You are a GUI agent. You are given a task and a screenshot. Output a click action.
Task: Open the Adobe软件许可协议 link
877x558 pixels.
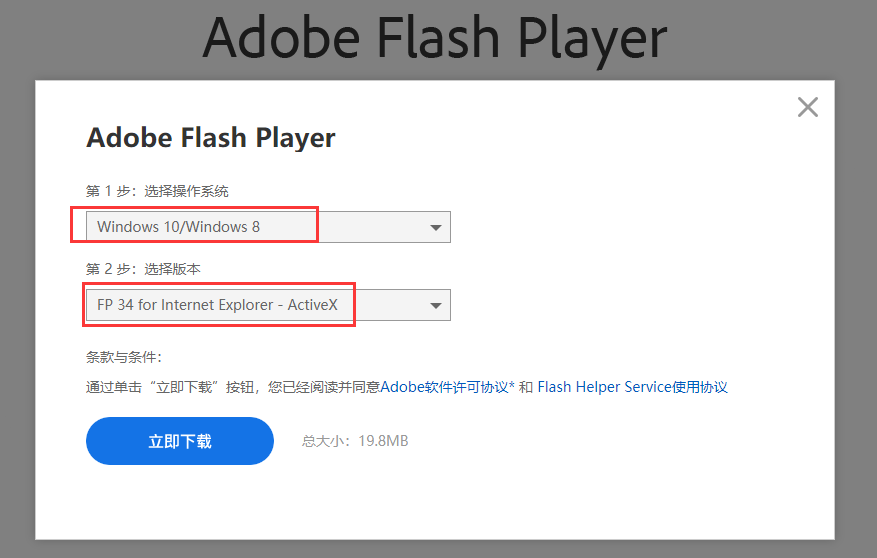pos(444,387)
